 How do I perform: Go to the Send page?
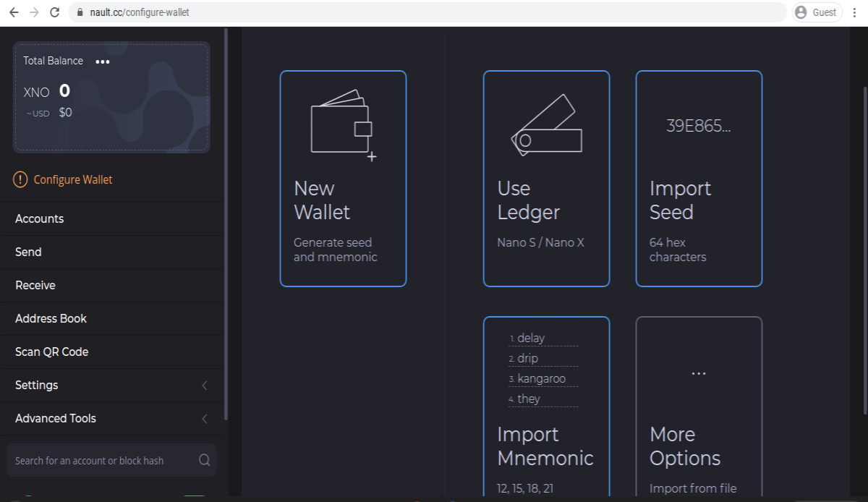(114, 252)
